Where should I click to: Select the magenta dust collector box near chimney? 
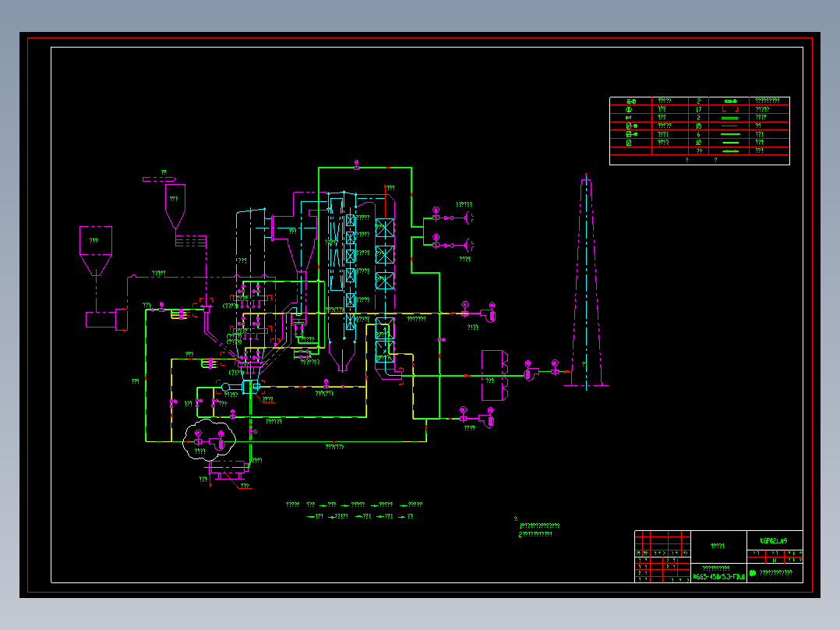click(x=495, y=375)
